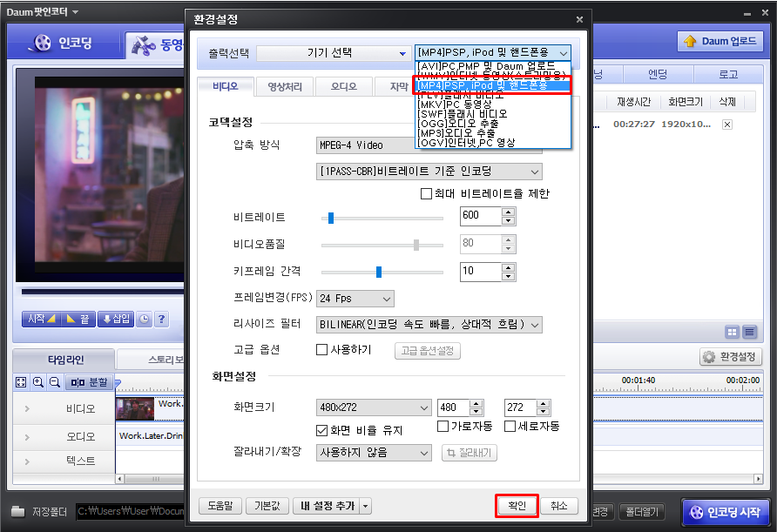This screenshot has width=777, height=532.
Task: Choose [AVI]PC,PMP 및 Daum 업로드 option
Action: click(x=492, y=66)
